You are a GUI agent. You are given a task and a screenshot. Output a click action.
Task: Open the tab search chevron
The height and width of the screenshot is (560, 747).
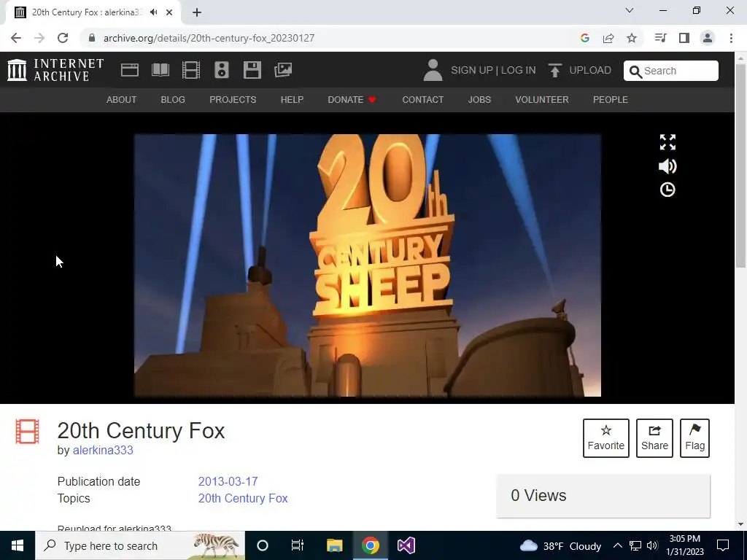point(630,10)
